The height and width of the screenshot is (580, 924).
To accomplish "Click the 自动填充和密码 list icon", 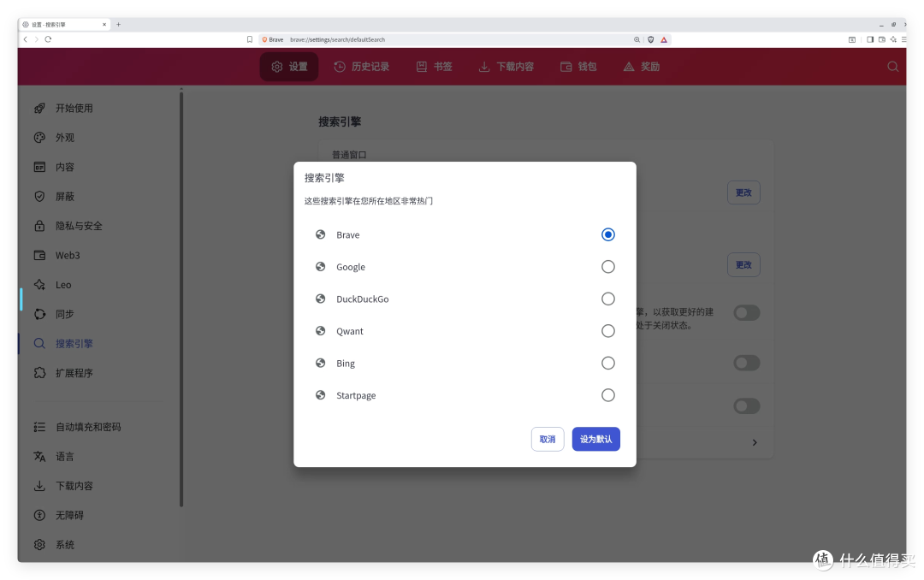I will point(39,427).
